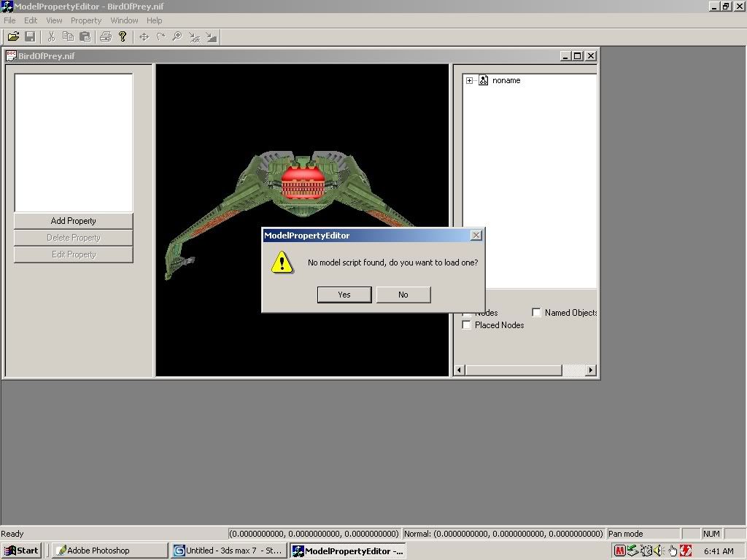The width and height of the screenshot is (747, 560).
Task: Click No in the ModelPropertyEditor dialog
Action: tap(403, 295)
